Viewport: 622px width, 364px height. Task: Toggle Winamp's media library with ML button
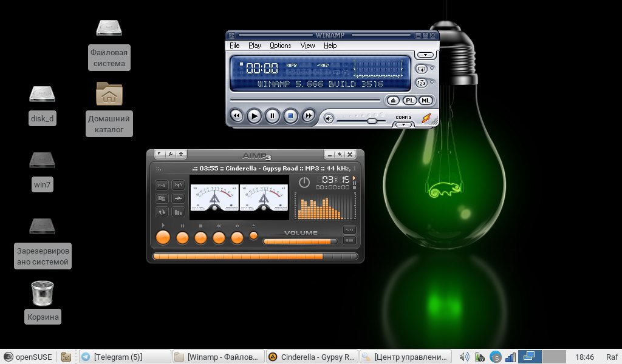click(426, 101)
